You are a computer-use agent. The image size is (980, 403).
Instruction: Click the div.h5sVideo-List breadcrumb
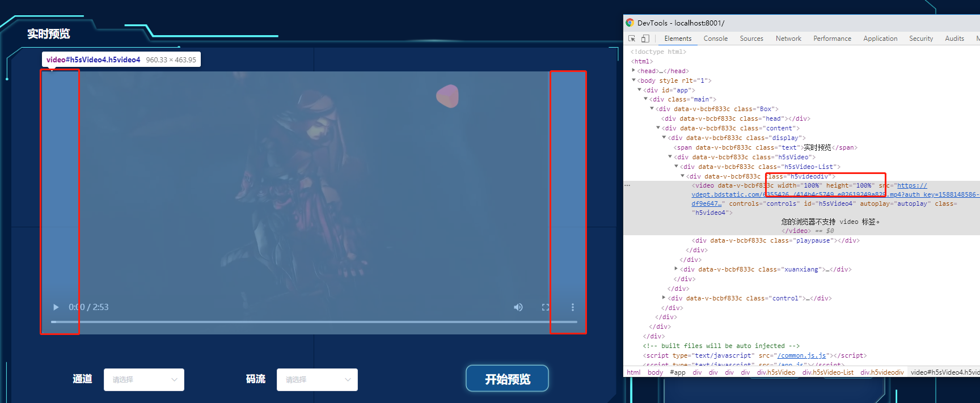pyautogui.click(x=828, y=372)
